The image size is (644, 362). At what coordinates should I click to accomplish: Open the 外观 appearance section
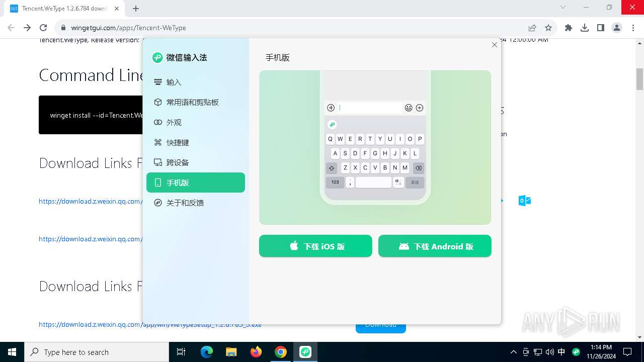coord(195,122)
